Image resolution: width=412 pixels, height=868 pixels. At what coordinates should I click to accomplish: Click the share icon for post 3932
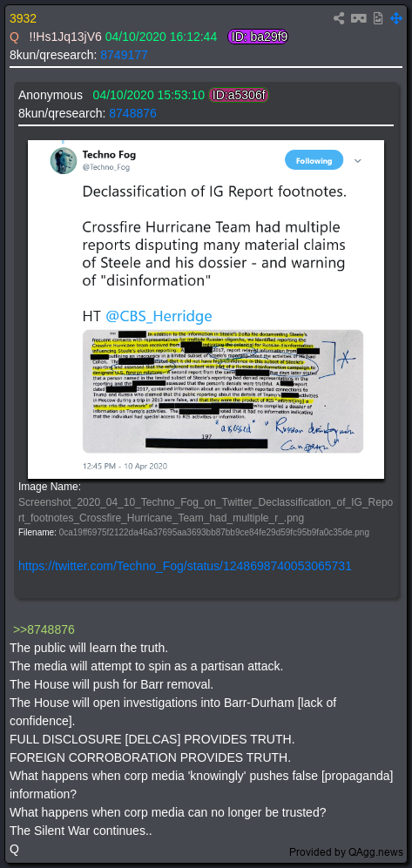[x=338, y=18]
